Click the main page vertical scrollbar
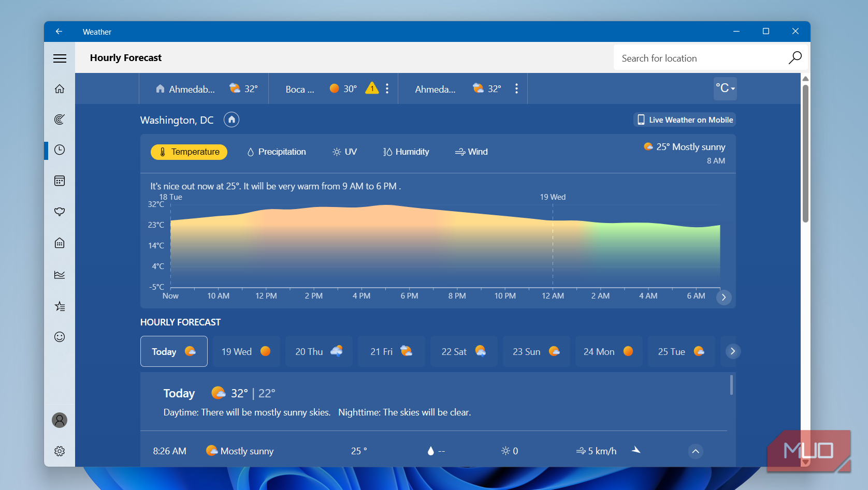The height and width of the screenshot is (490, 868). coord(805,153)
